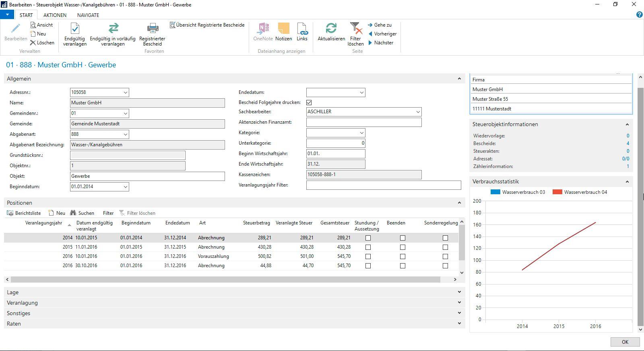
Task: Click the help question mark icon
Action: pyautogui.click(x=639, y=15)
